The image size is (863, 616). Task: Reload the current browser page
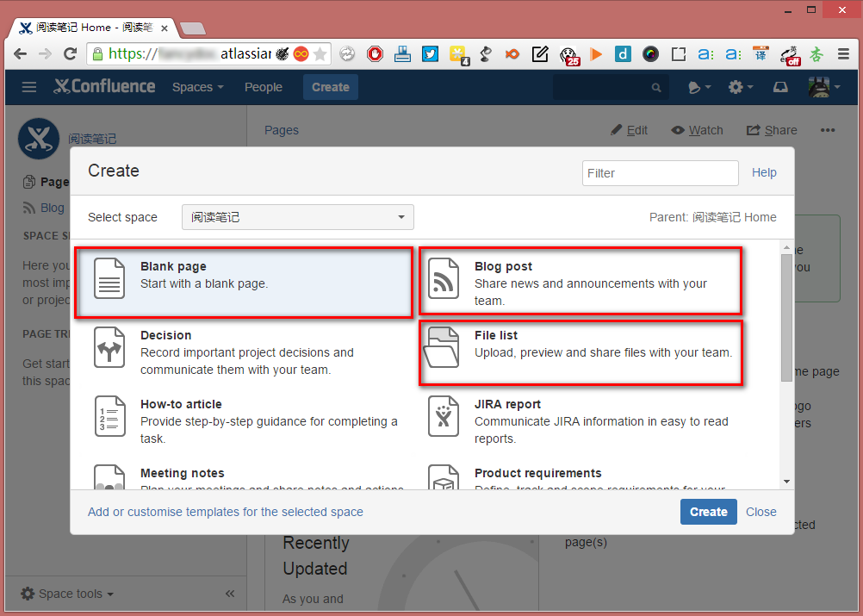[x=70, y=54]
